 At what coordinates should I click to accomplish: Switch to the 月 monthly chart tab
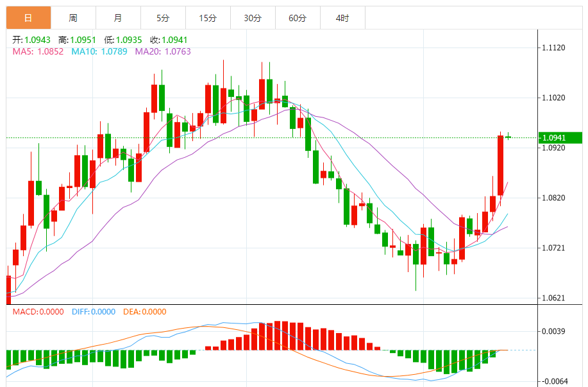coord(118,17)
